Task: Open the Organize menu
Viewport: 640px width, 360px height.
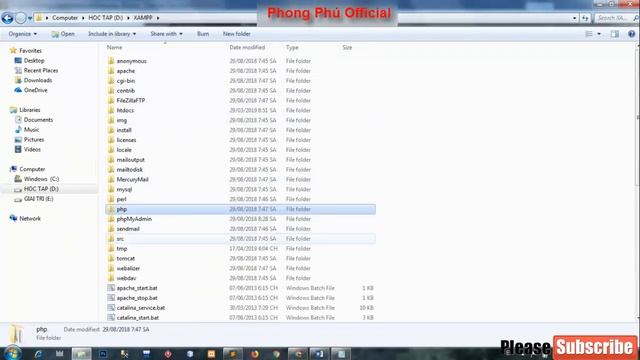Action: [23, 34]
